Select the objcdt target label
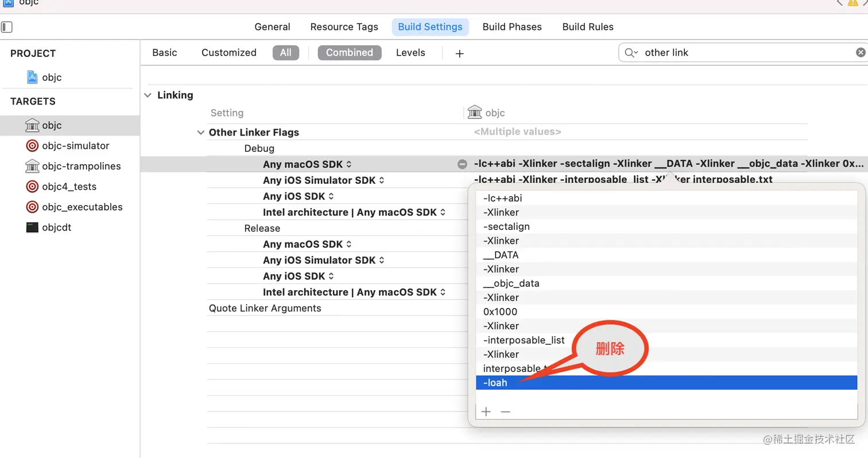This screenshot has width=868, height=458. [x=56, y=228]
